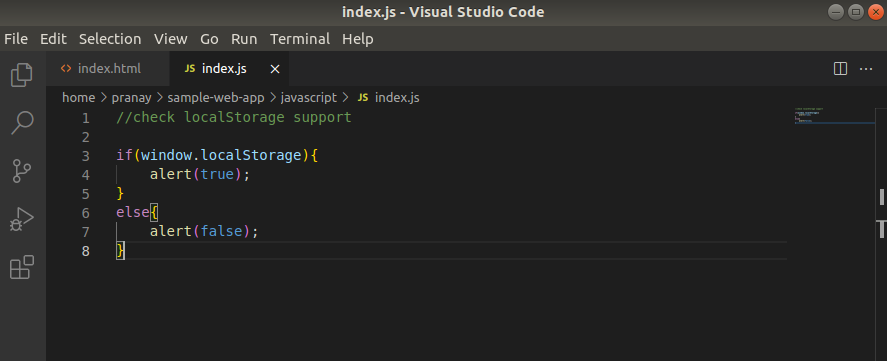887x361 pixels.
Task: Click the closing brace on line 5
Action: 120,194
